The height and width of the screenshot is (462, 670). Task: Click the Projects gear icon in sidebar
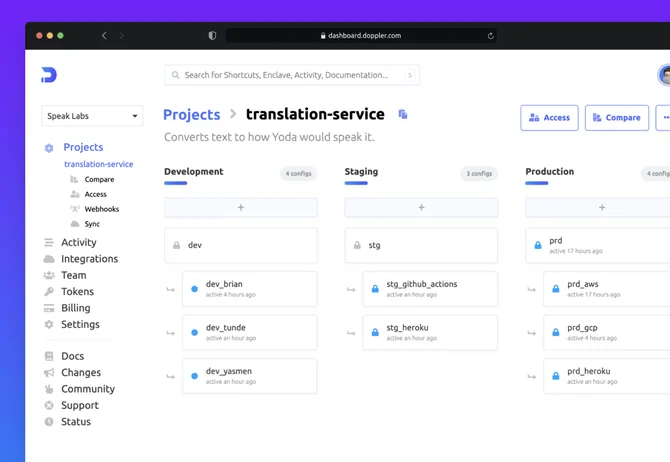coord(49,148)
